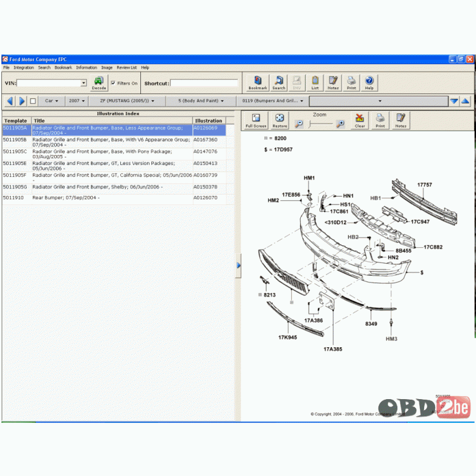Screen dimensions: 476x476
Task: Tick the empty checkbox beside the arrows
Action: pos(33,101)
